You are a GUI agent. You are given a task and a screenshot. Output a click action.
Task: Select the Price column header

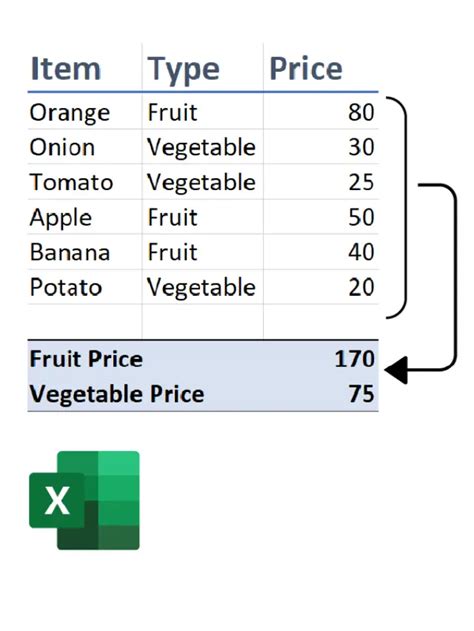[x=306, y=68]
